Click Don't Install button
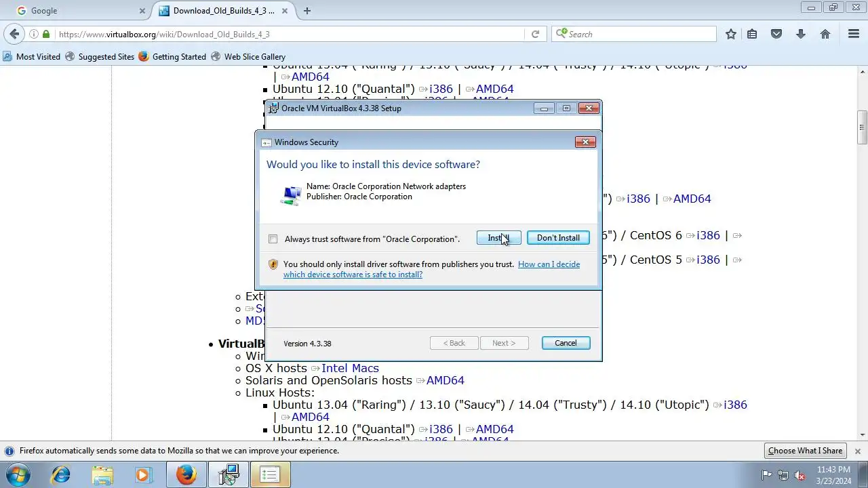This screenshot has width=868, height=488. [x=558, y=238]
